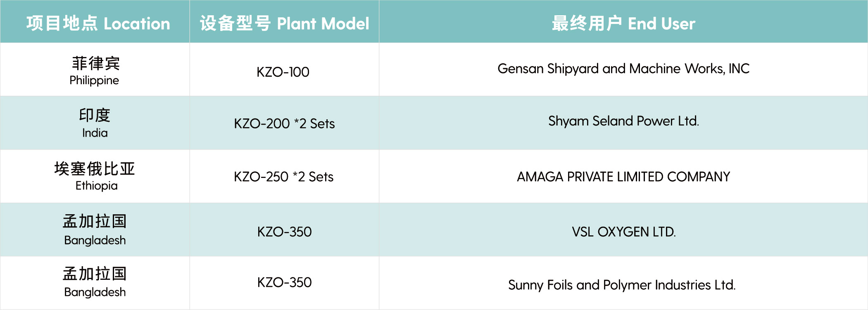Select the Ethiopia location cell
Viewport: 868px width, 310px height.
coord(95,176)
